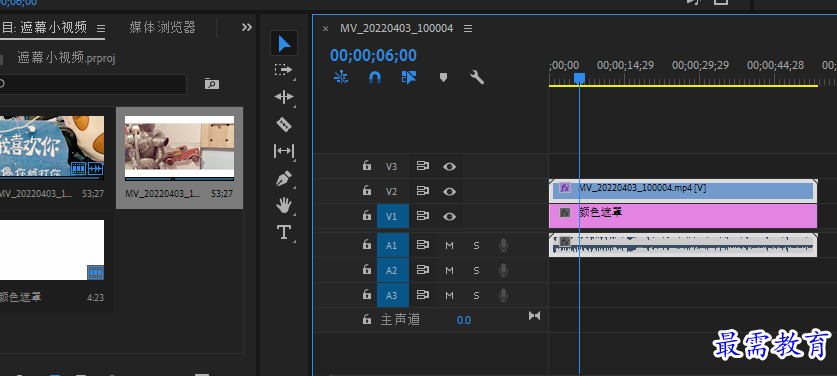Image resolution: width=837 pixels, height=376 pixels.
Task: Select the Ripple Edit tool
Action: [x=284, y=97]
